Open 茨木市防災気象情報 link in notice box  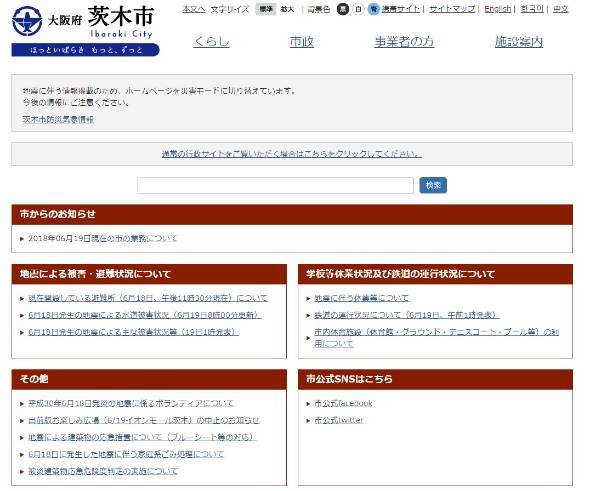pos(58,120)
